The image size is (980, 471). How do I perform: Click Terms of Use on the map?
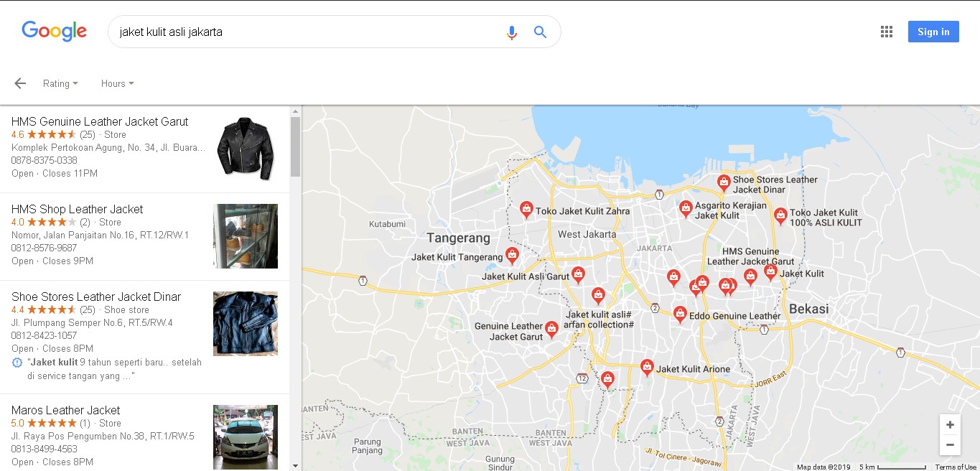coord(956,467)
